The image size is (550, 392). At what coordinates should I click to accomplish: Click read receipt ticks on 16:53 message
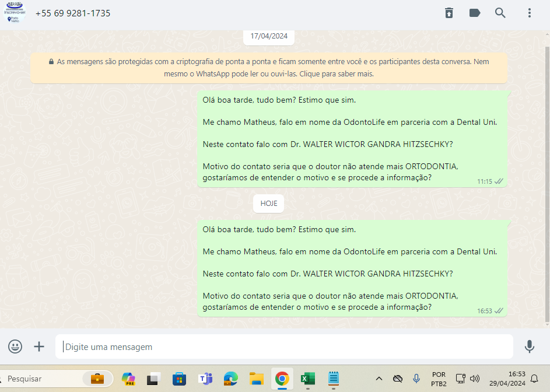coord(499,311)
